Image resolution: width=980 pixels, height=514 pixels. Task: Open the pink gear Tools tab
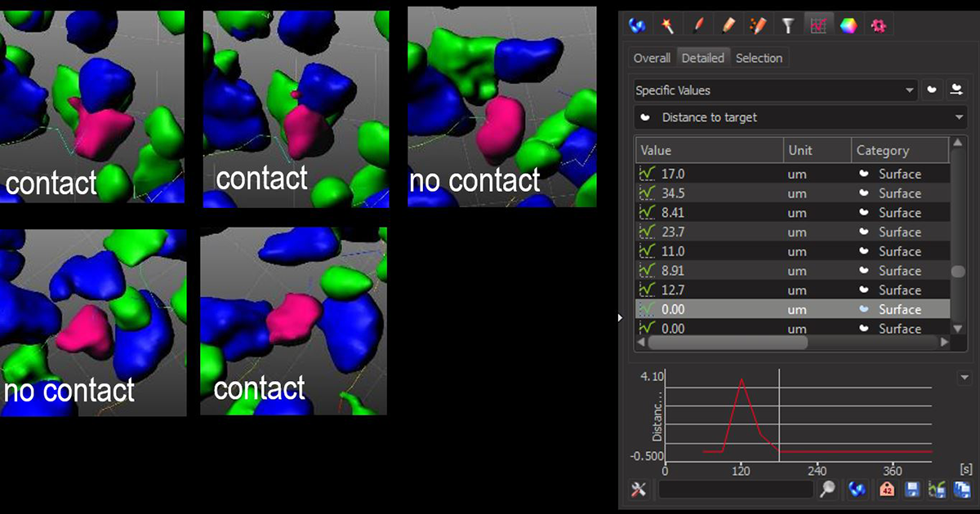click(x=879, y=26)
